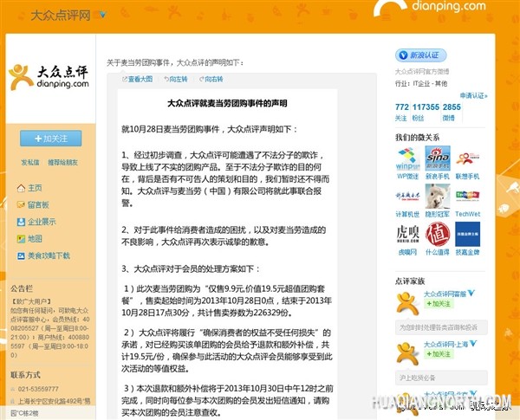Open 地图 map menu item
Image resolution: width=520 pixels, height=420 pixels.
pos(35,239)
